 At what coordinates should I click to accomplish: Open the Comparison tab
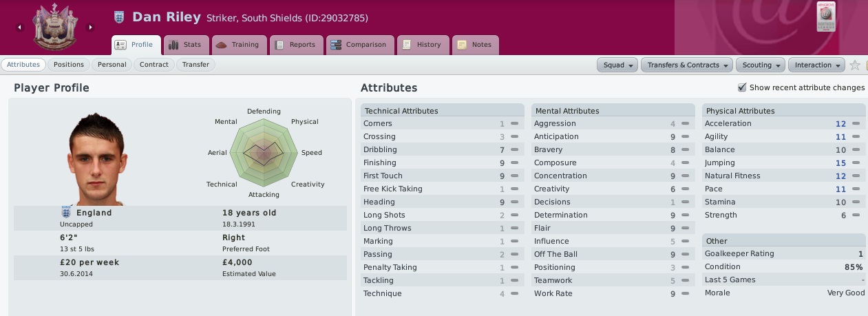click(360, 45)
